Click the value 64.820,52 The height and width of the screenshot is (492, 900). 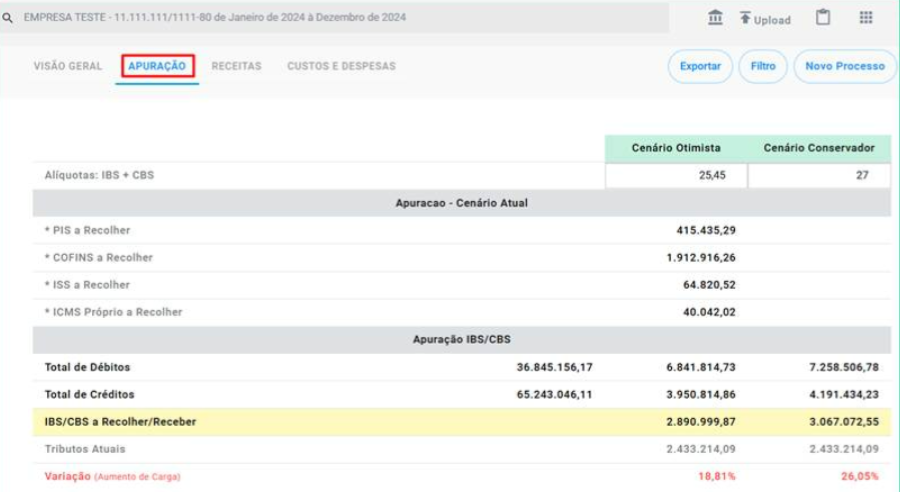[x=709, y=285]
